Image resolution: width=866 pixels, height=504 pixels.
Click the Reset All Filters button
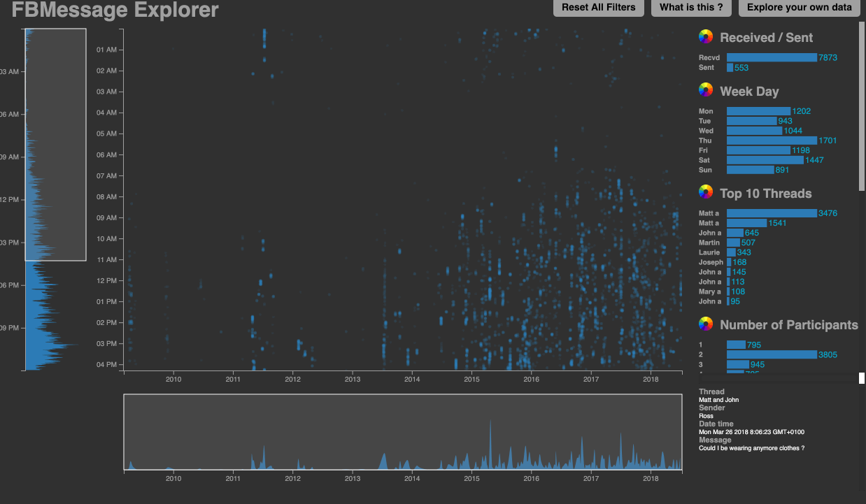(x=598, y=8)
